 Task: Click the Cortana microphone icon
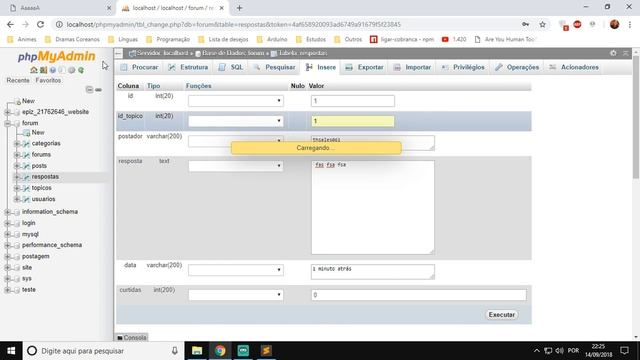coord(175,351)
